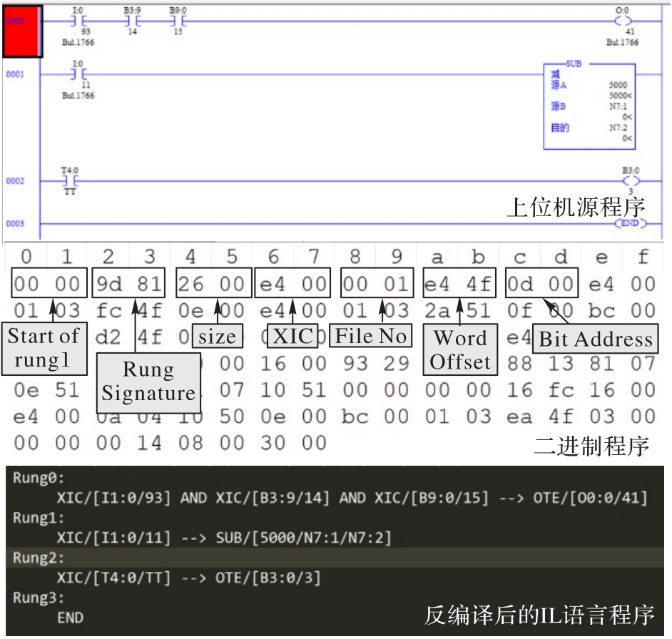Select the File No label
Image resolution: width=672 pixels, height=639 pixels.
pyautogui.click(x=370, y=335)
